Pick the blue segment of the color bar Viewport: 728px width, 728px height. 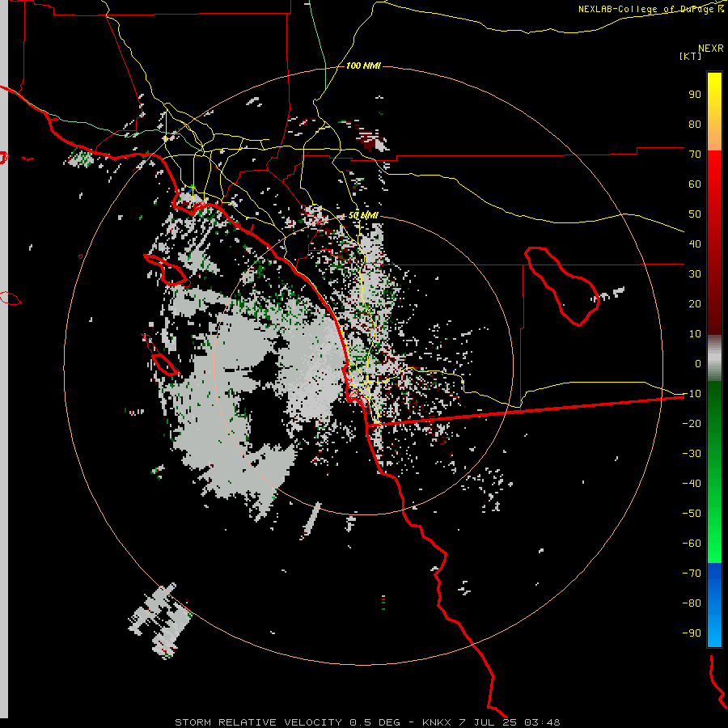click(x=714, y=605)
